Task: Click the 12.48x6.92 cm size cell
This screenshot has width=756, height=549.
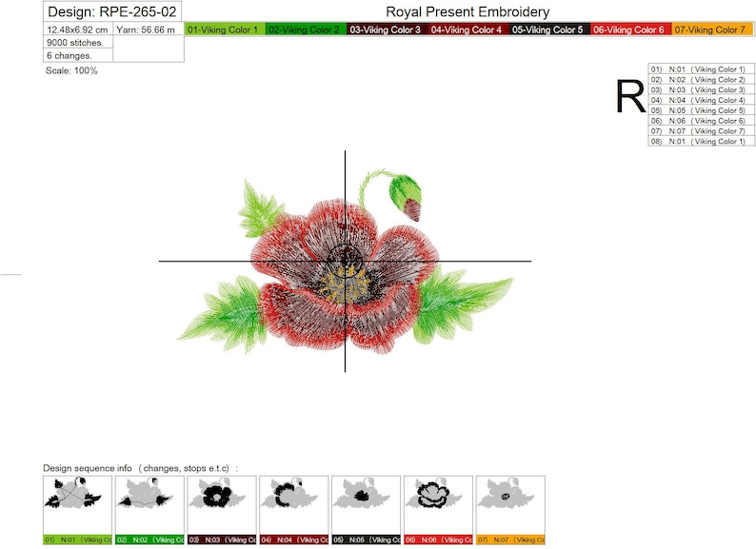Action: pyautogui.click(x=78, y=29)
